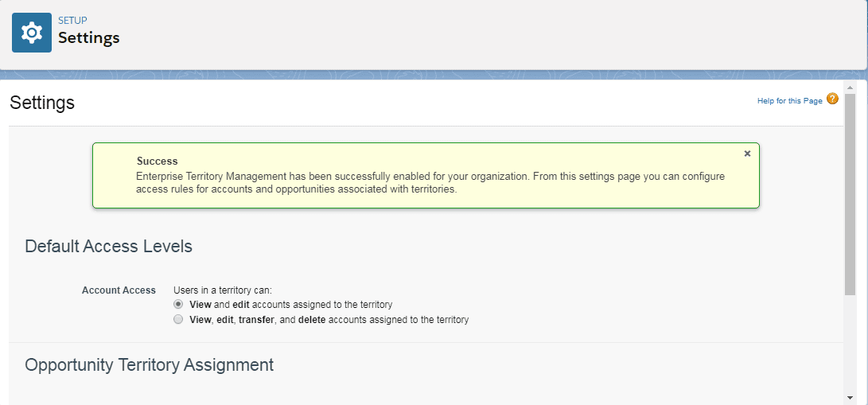Image resolution: width=868 pixels, height=405 pixels.
Task: Click the Settings heading in the white panel
Action: pyautogui.click(x=43, y=103)
